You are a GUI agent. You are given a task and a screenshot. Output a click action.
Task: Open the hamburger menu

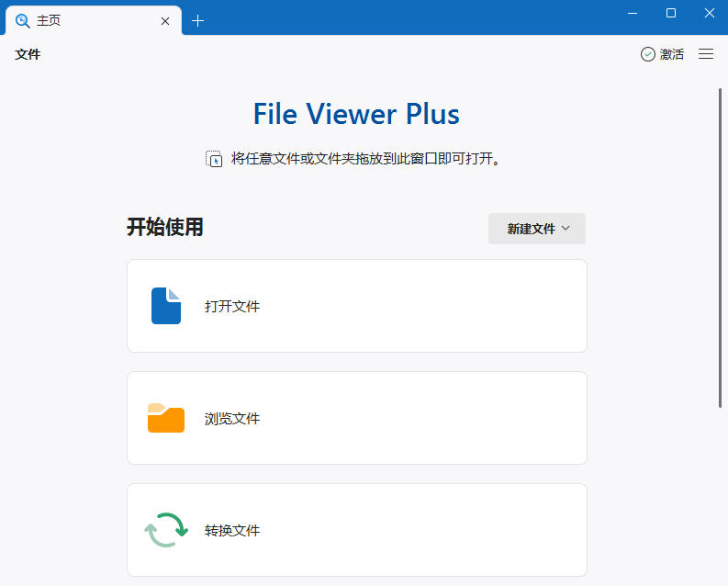click(x=706, y=54)
